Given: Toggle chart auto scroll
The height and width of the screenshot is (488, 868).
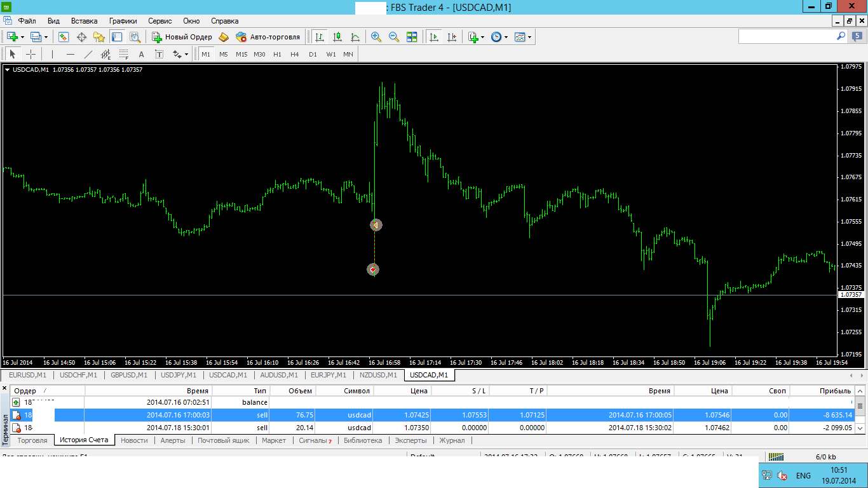Looking at the screenshot, I should pyautogui.click(x=434, y=37).
